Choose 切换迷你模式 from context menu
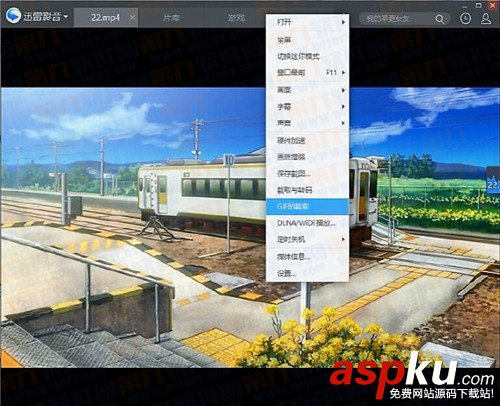The image size is (500, 406). point(307,56)
